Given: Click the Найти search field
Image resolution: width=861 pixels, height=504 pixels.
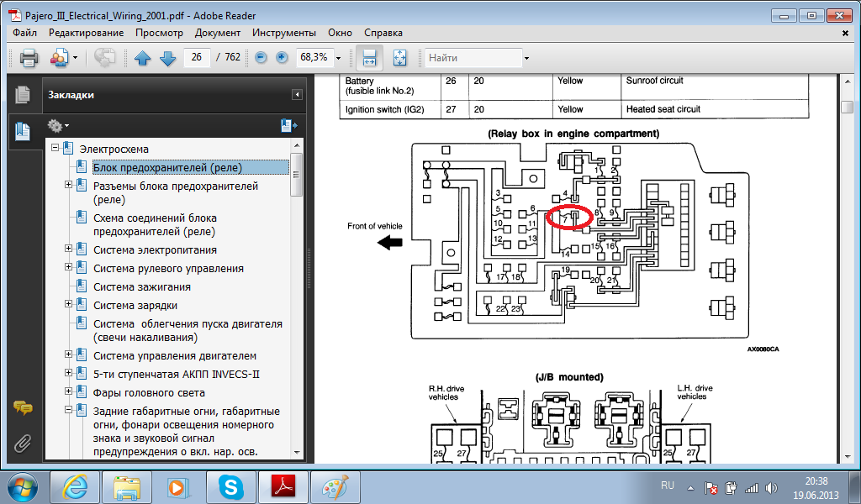Looking at the screenshot, I should click(472, 58).
